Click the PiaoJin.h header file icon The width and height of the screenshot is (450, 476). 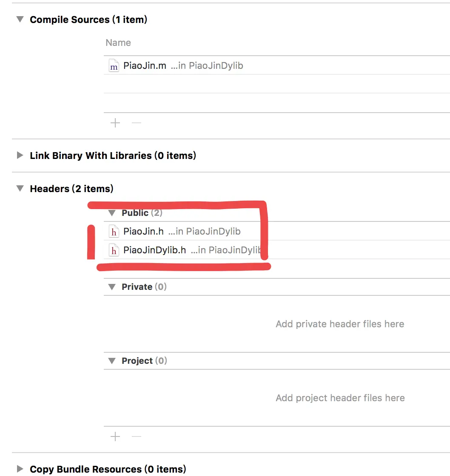pyautogui.click(x=114, y=231)
